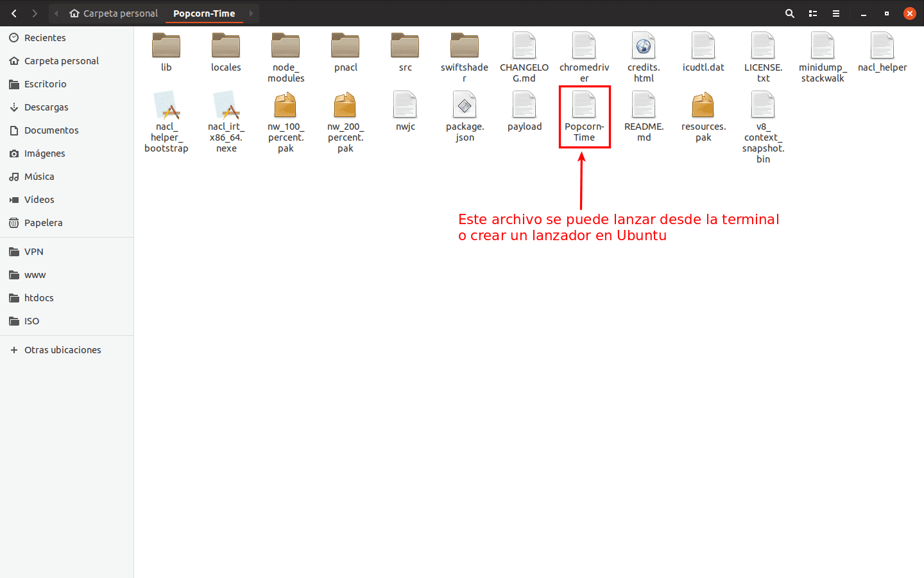The image size is (924, 578).
Task: Click the "LICENSE. txt" file name
Action: [x=763, y=73]
